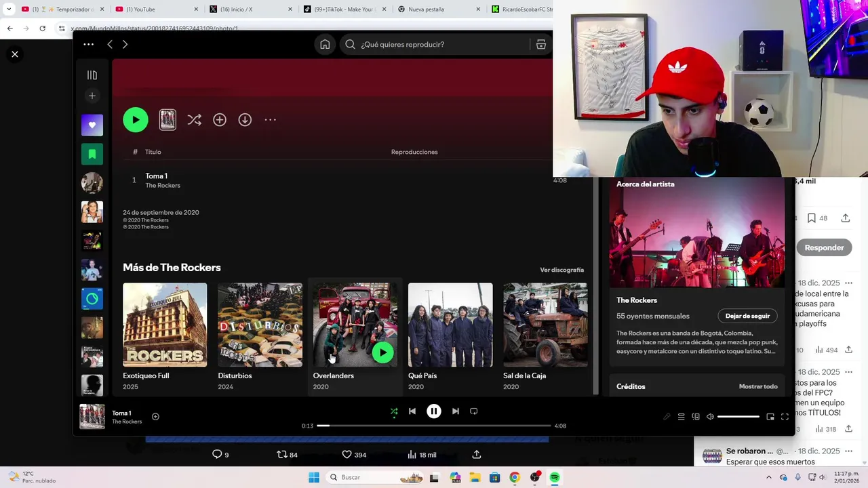Click The Rockers link under Toma 1 row

pyautogui.click(x=163, y=186)
